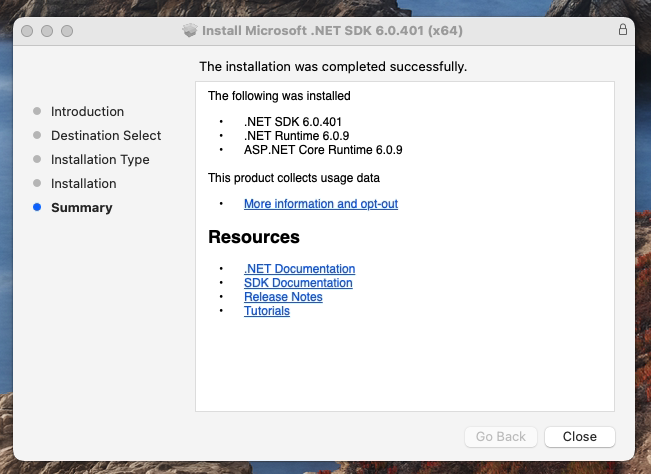Select the Installation Type step
This screenshot has height=474, width=651.
(x=100, y=159)
